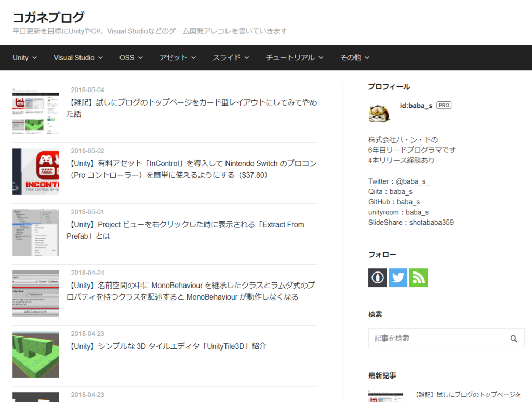Click the id:baba_s profile link

point(416,106)
